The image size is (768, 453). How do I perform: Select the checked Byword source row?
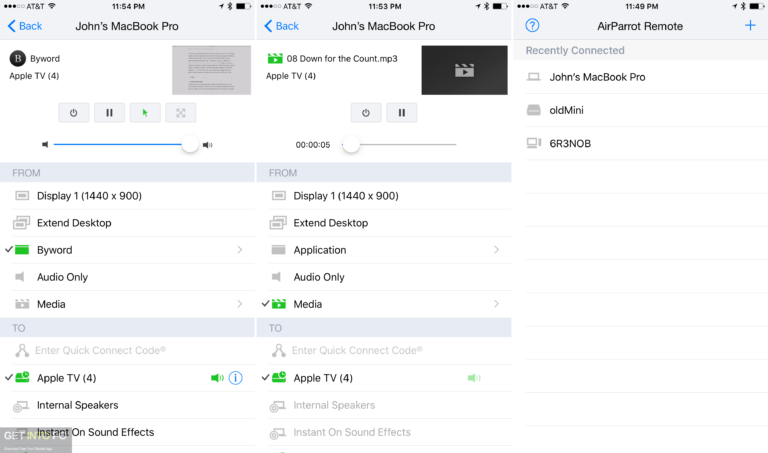[127, 250]
